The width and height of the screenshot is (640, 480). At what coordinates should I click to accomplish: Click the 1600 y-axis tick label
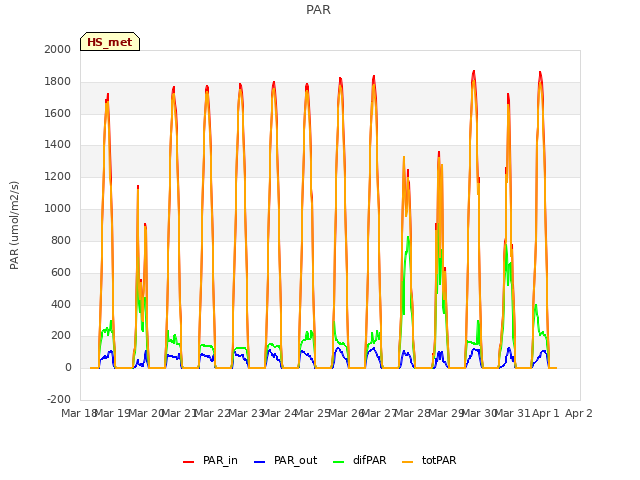58,113
